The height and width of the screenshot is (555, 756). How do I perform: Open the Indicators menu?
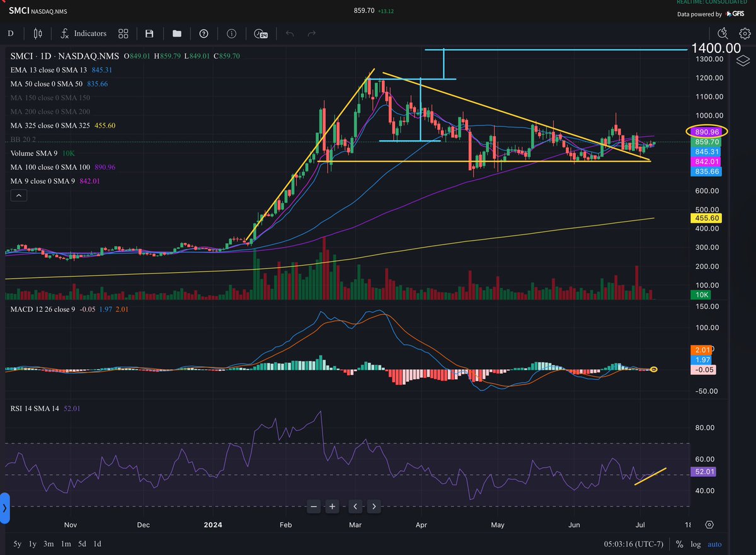(84, 33)
